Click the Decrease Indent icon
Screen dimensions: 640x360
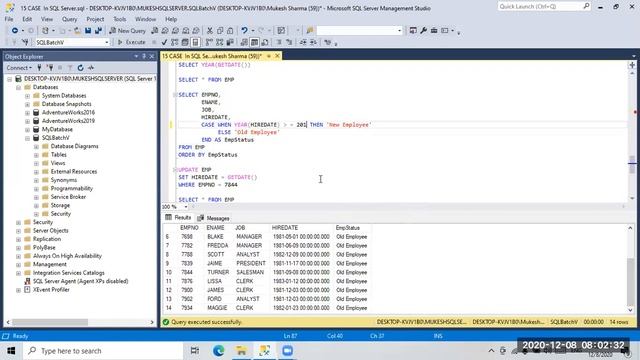pyautogui.click(x=303, y=42)
